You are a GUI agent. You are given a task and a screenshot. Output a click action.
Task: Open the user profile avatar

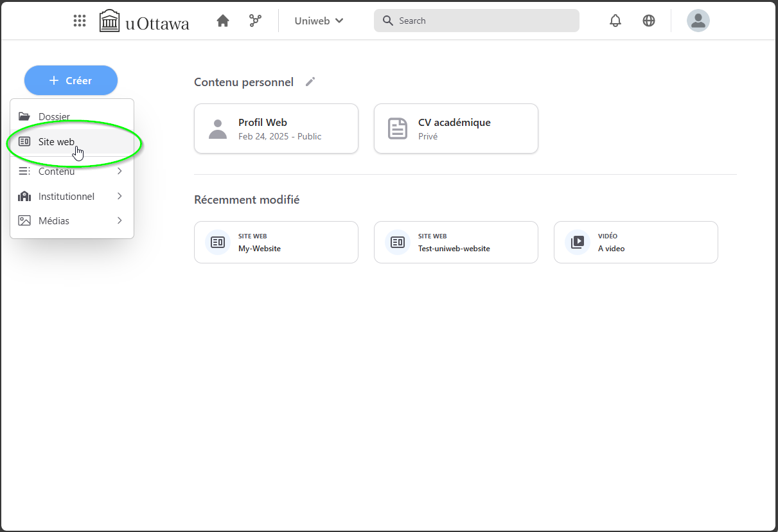(698, 21)
